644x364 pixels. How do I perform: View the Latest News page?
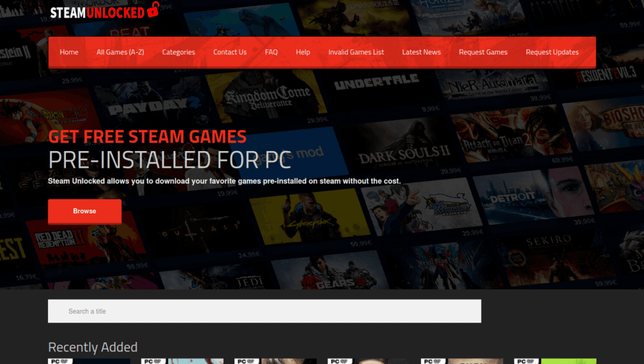pyautogui.click(x=421, y=52)
